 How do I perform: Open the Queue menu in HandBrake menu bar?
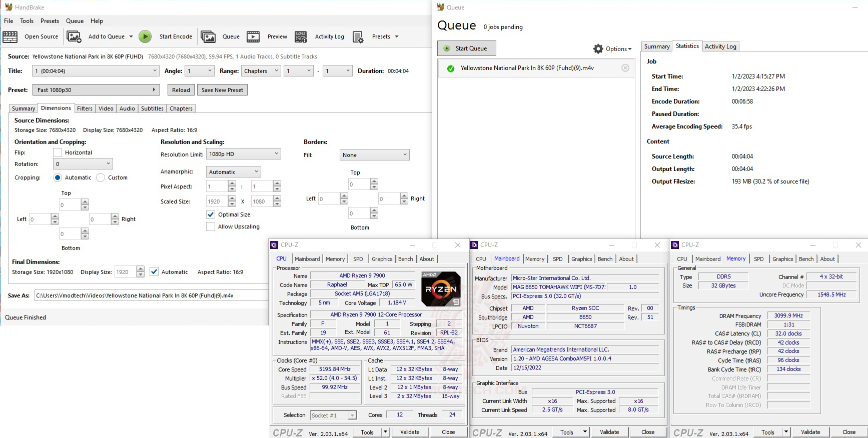tap(75, 21)
